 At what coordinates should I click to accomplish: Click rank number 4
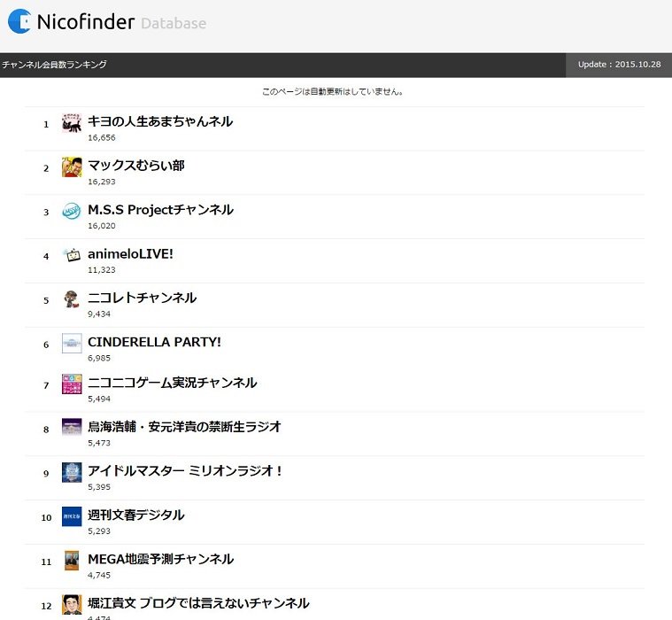click(x=46, y=256)
